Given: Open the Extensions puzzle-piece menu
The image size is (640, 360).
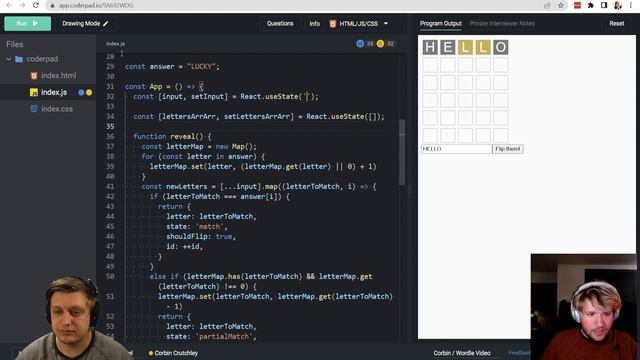Looking at the screenshot, I should (591, 5).
